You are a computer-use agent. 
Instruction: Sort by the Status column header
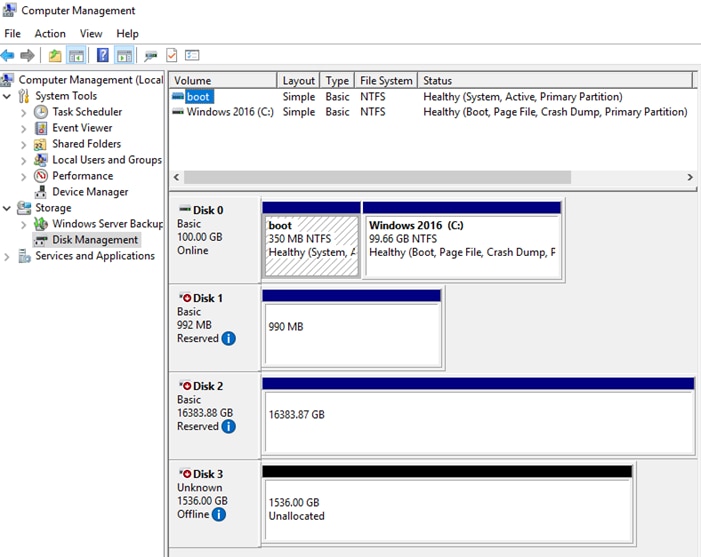click(x=555, y=80)
